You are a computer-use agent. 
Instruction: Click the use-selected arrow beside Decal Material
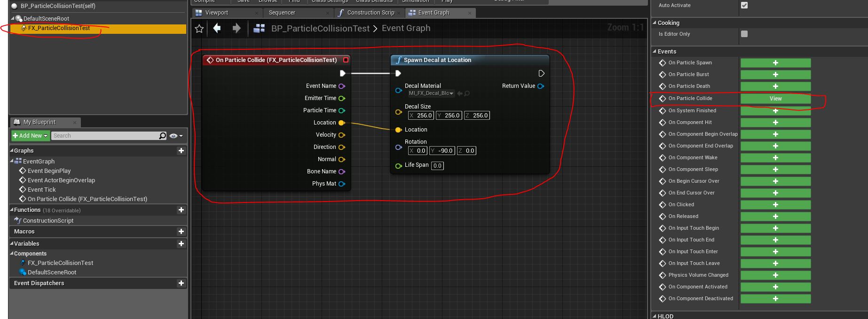(460, 93)
